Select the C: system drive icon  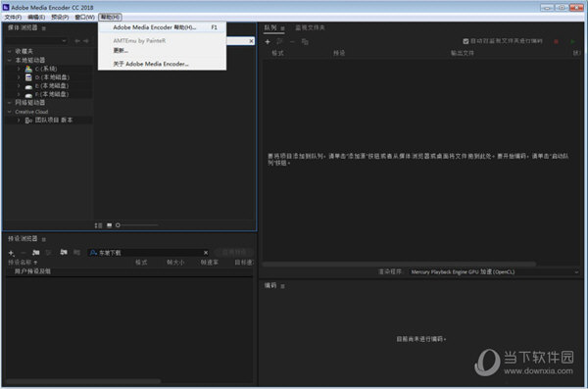pos(28,69)
